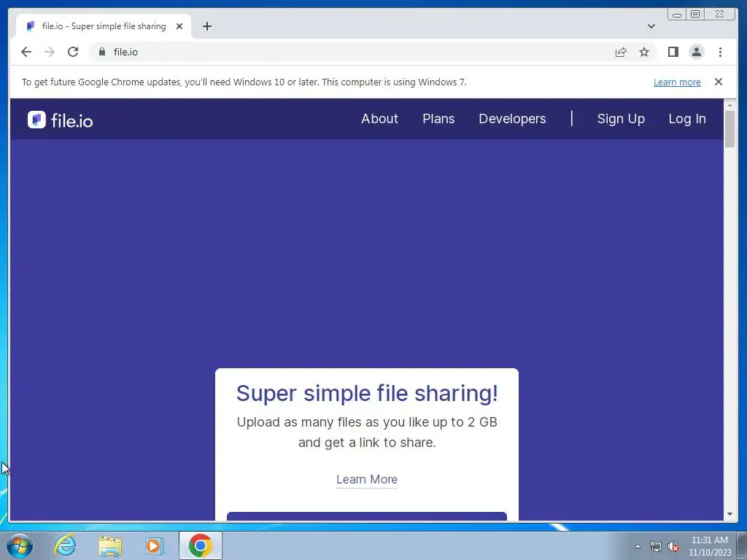Image resolution: width=747 pixels, height=560 pixels.
Task: Open the muted volume tray icon
Action: [673, 546]
